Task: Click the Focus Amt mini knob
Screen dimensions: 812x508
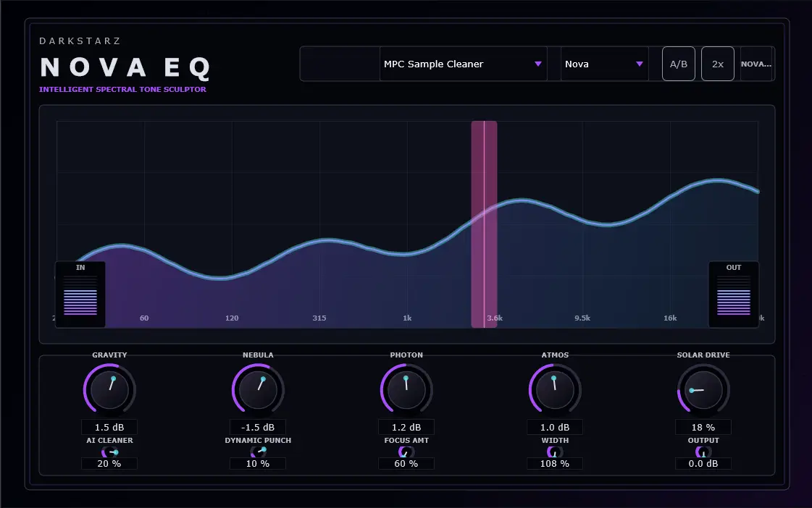Action: coord(406,452)
